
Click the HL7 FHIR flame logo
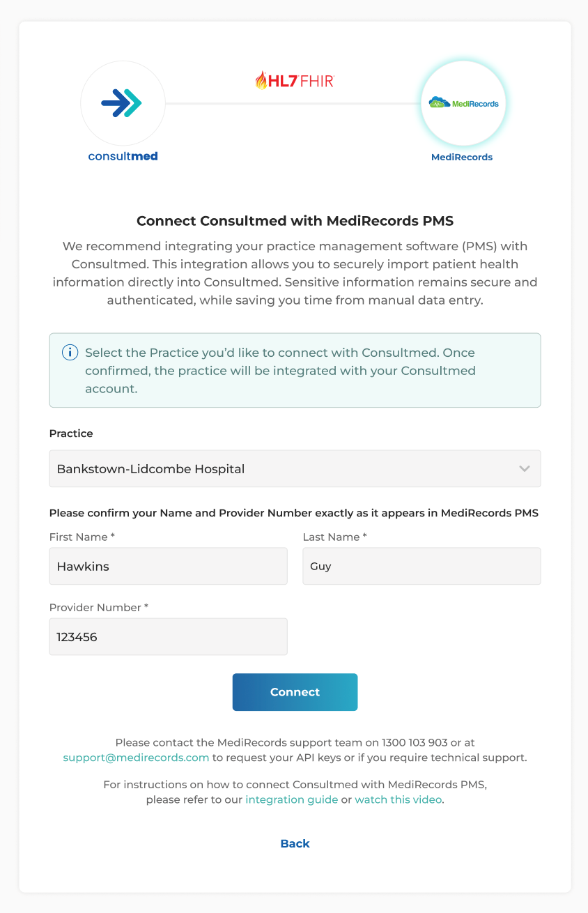pyautogui.click(x=295, y=81)
